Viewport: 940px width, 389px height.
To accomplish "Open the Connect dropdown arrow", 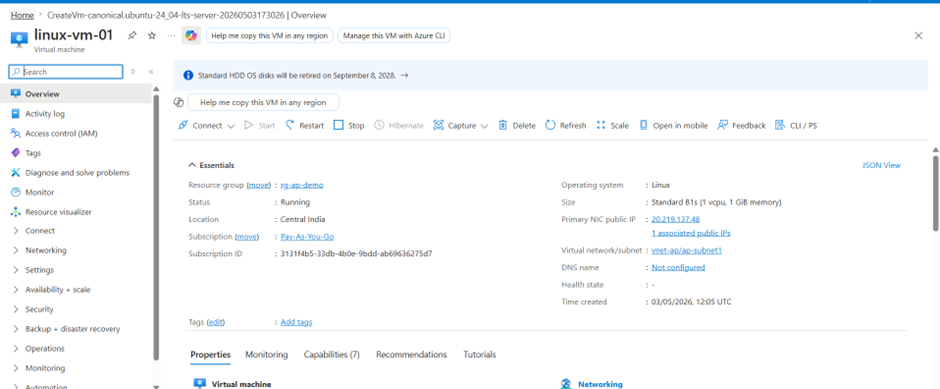I will click(x=231, y=126).
